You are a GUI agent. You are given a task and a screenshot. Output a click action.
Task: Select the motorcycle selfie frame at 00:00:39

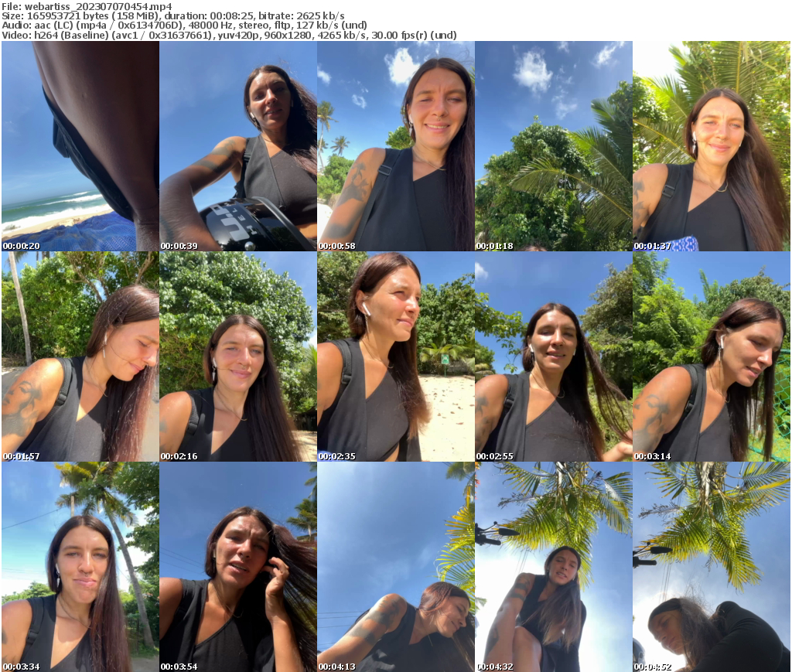coord(237,147)
